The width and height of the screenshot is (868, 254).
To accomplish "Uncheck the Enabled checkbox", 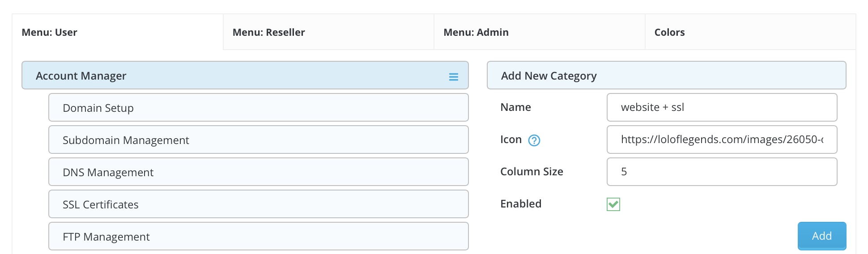I will click(x=613, y=204).
